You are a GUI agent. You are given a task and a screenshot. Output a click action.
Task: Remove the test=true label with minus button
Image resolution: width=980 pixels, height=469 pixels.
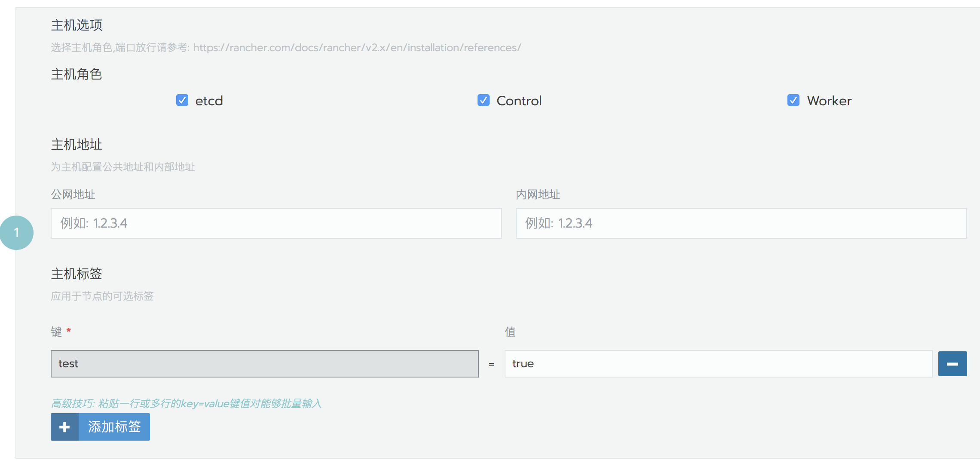point(952,364)
